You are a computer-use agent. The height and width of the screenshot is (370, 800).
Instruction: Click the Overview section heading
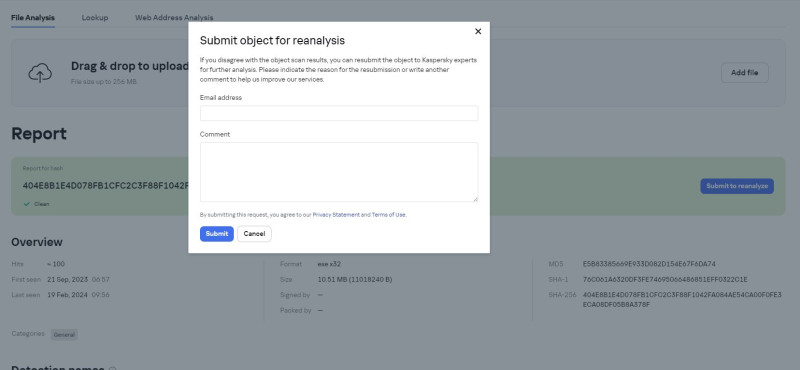click(37, 242)
